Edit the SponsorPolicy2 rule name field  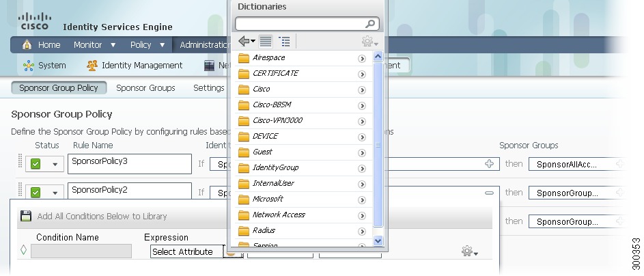coord(130,191)
